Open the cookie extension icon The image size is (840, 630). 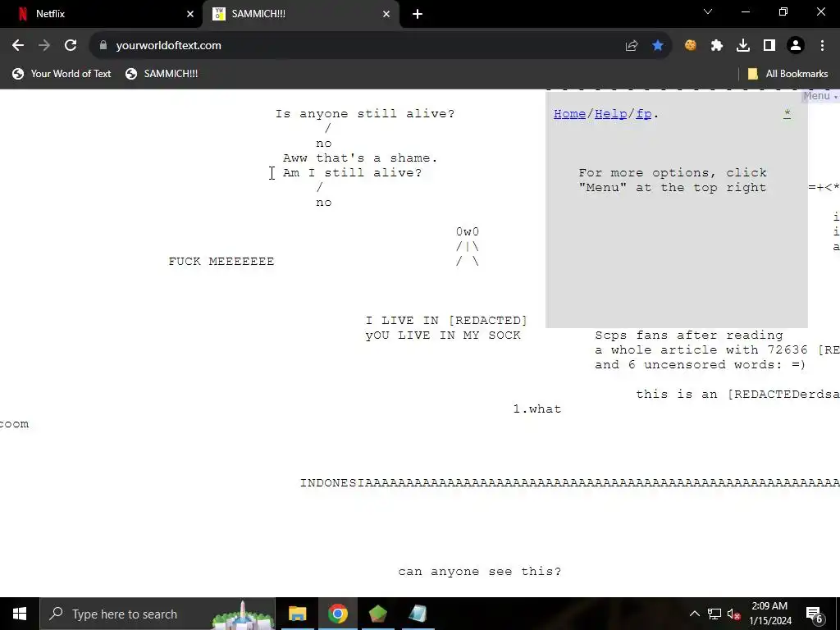tap(691, 46)
